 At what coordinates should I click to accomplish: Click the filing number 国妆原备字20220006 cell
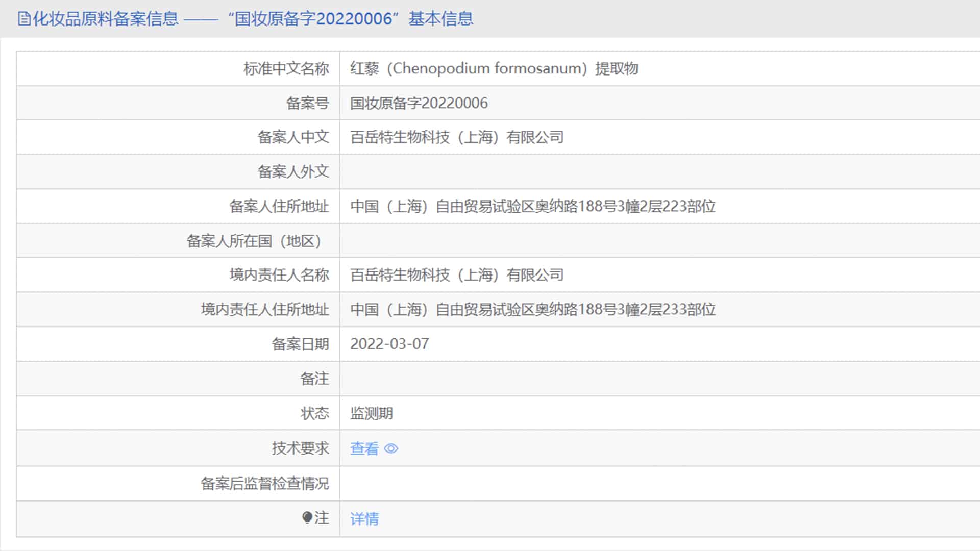[x=419, y=103]
